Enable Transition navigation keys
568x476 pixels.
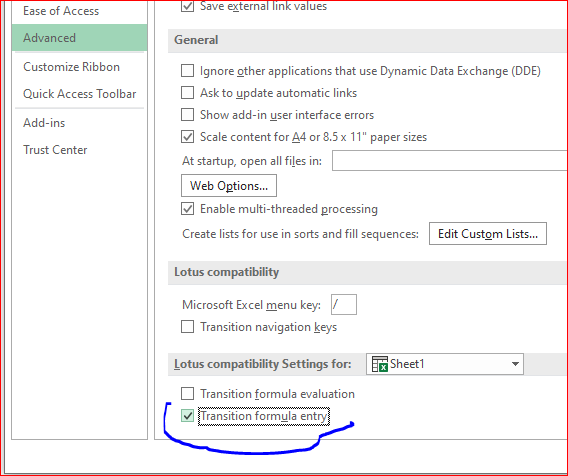(187, 327)
